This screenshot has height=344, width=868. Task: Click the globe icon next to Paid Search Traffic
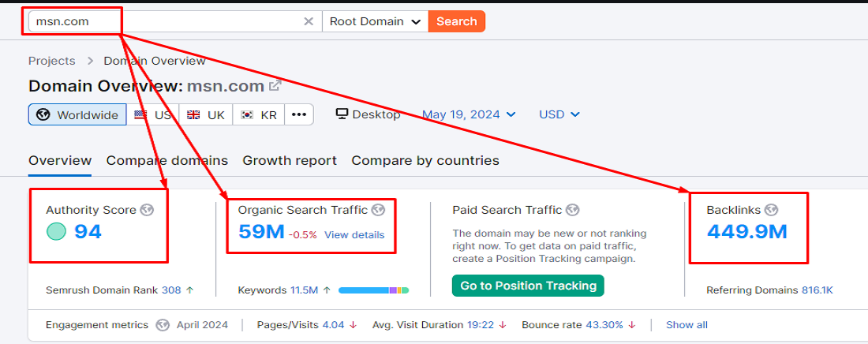(x=573, y=210)
